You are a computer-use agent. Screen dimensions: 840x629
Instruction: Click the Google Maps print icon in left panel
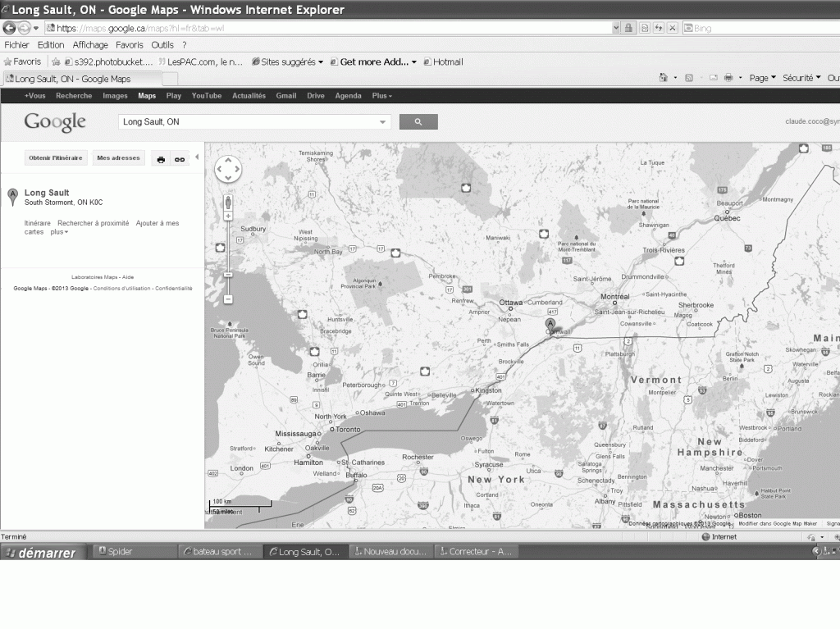point(161,159)
